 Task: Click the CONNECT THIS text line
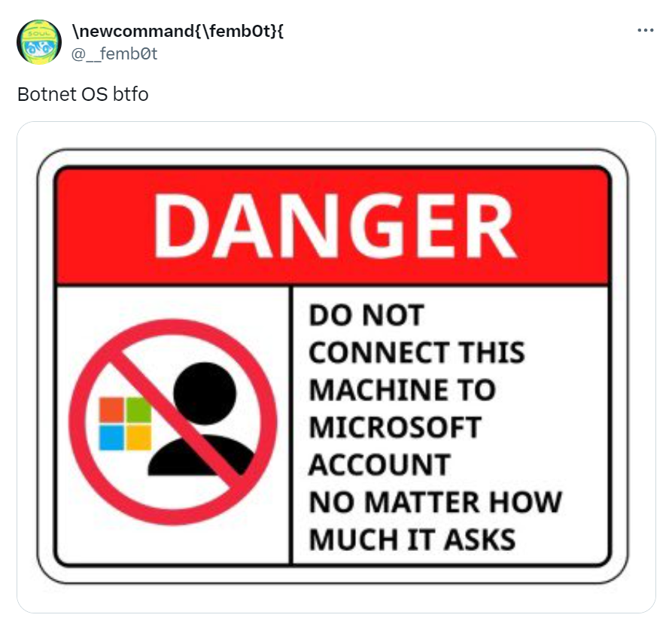pos(417,352)
